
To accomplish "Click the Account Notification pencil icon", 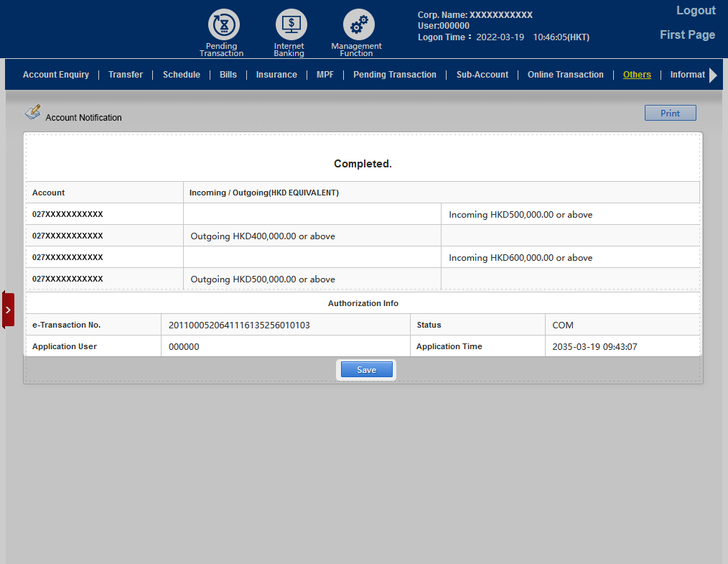I will point(33,112).
